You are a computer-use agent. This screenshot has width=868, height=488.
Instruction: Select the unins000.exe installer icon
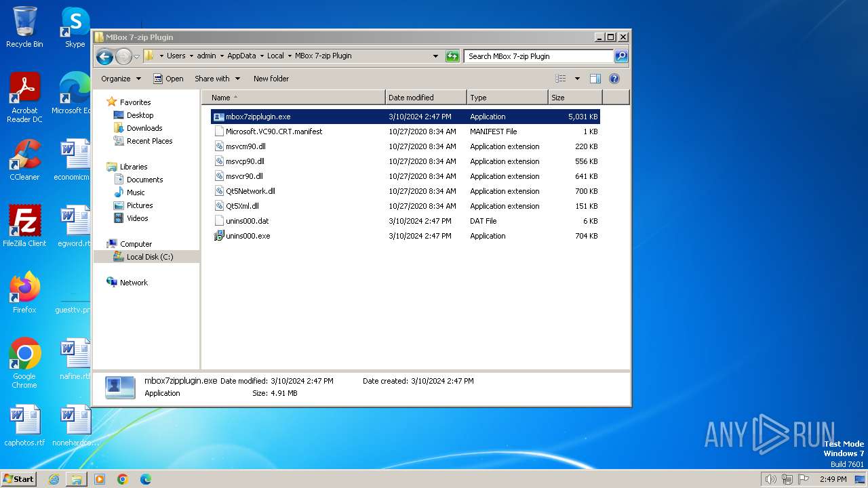point(219,236)
